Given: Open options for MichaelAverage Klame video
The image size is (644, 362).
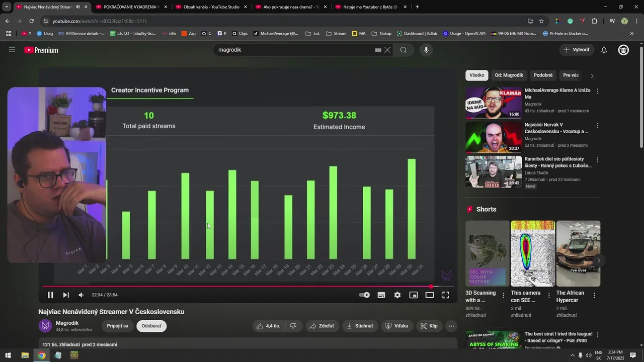Looking at the screenshot, I should [598, 92].
